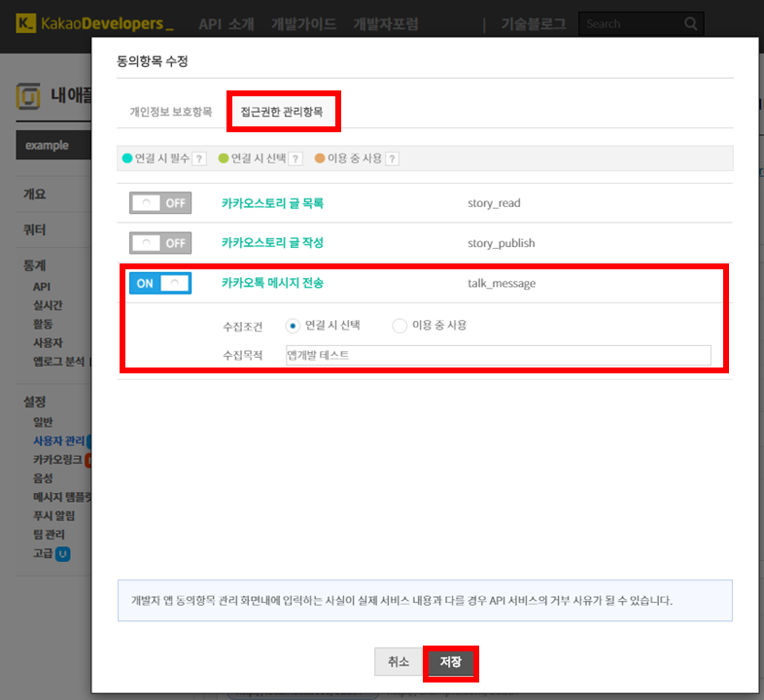
Task: Select 연결 시 선택 radio button
Action: click(x=293, y=326)
